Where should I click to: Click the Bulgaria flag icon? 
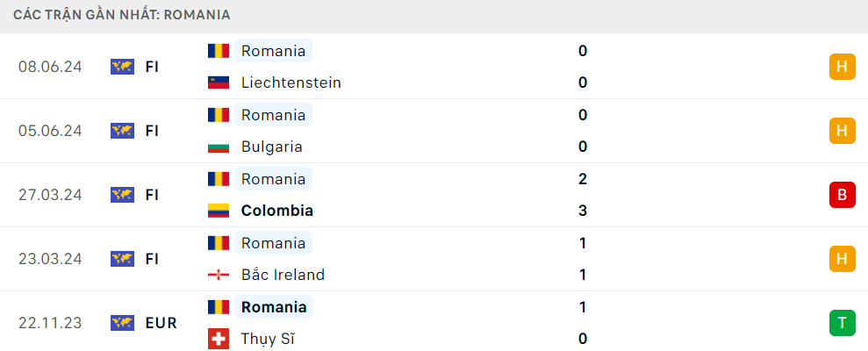pos(219,147)
